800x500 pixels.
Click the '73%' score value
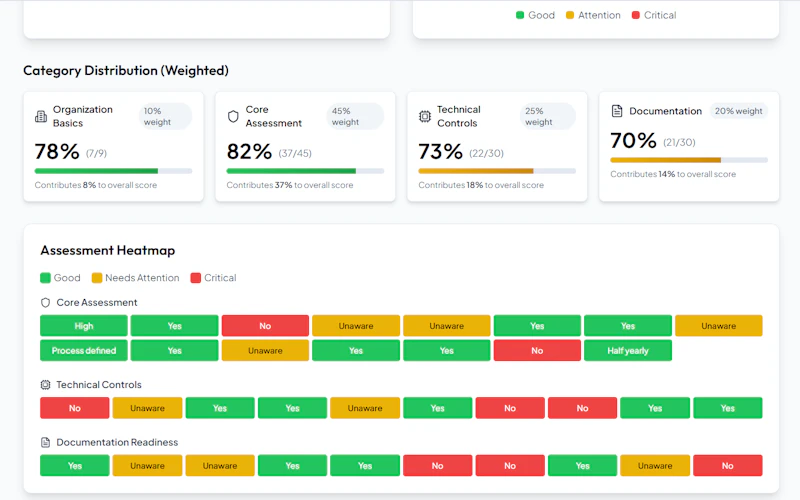pos(440,152)
